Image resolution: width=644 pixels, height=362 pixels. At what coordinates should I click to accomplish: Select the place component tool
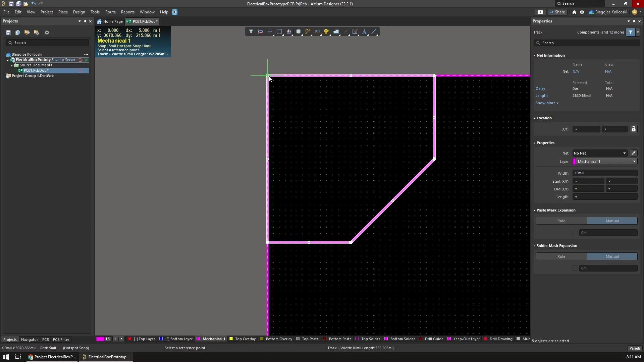299,32
